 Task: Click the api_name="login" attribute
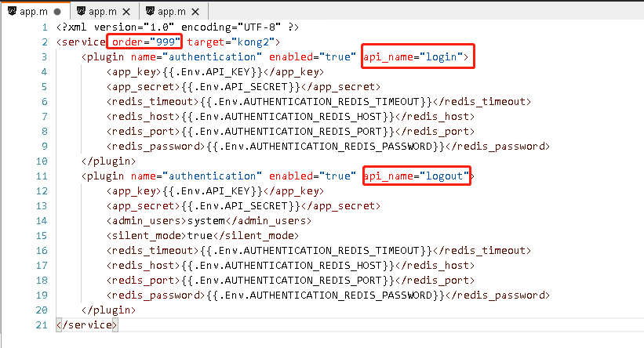click(x=417, y=57)
